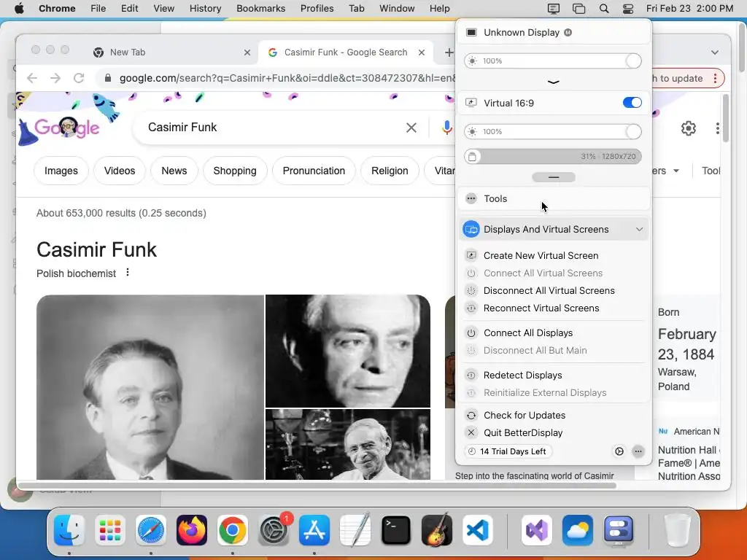Filter results by Images
The image size is (747, 560).
[61, 171]
